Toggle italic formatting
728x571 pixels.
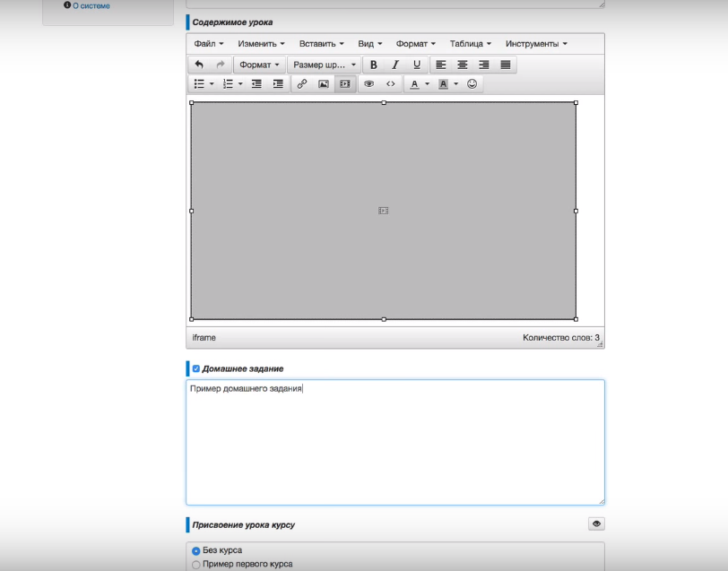(395, 65)
